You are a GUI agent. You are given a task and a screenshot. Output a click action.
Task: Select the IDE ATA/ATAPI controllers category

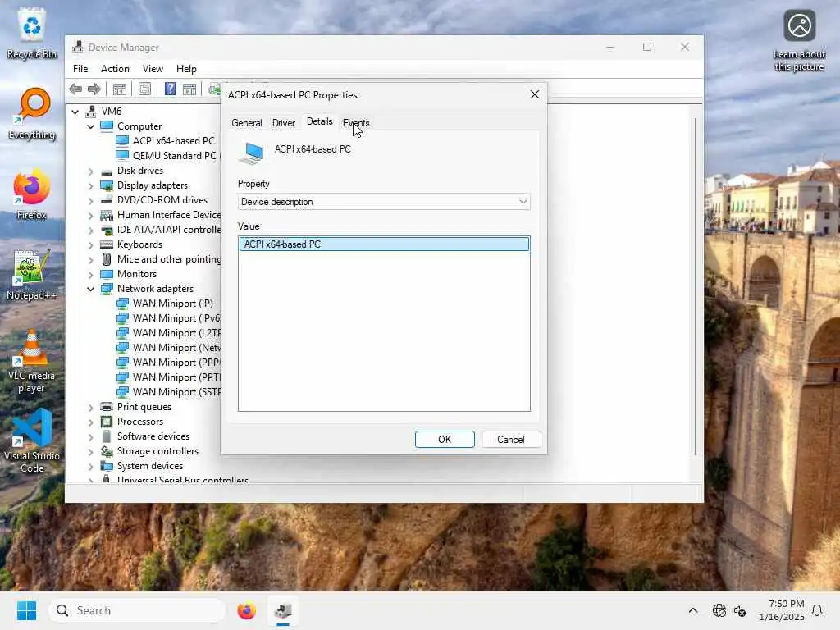tap(161, 230)
